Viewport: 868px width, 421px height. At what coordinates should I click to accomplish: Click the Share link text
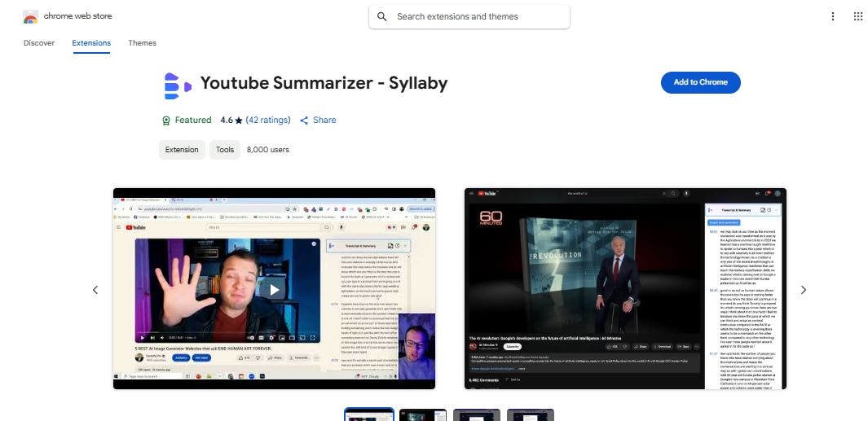324,120
